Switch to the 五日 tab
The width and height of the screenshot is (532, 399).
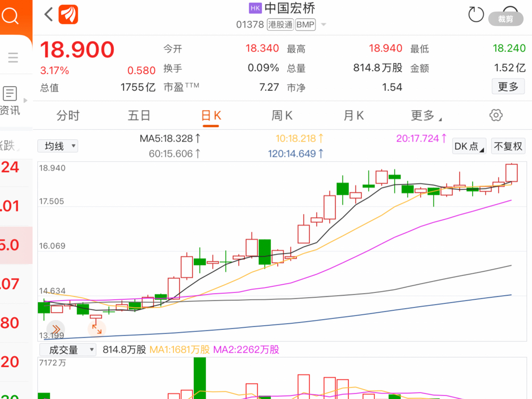[x=139, y=116]
